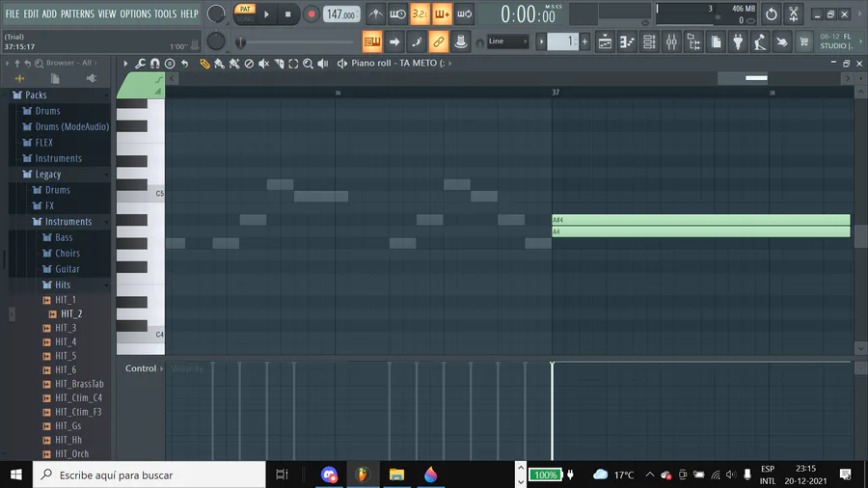The height and width of the screenshot is (488, 868).
Task: Open the Browser - All dropdown
Action: click(71, 63)
